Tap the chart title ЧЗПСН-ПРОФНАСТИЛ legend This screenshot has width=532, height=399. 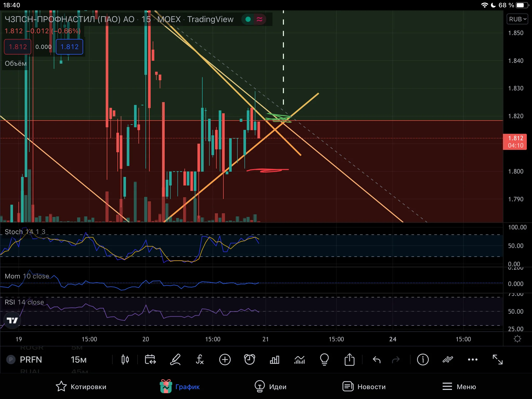pyautogui.click(x=119, y=19)
